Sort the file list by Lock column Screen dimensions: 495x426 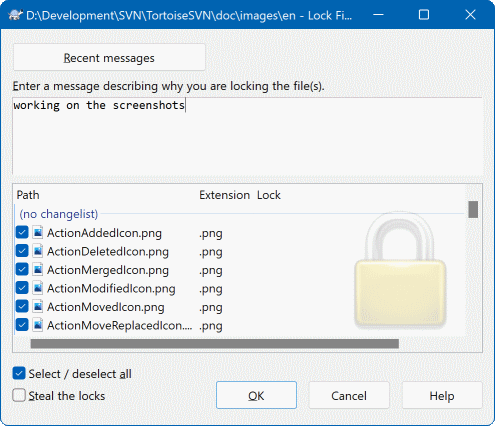pos(269,195)
